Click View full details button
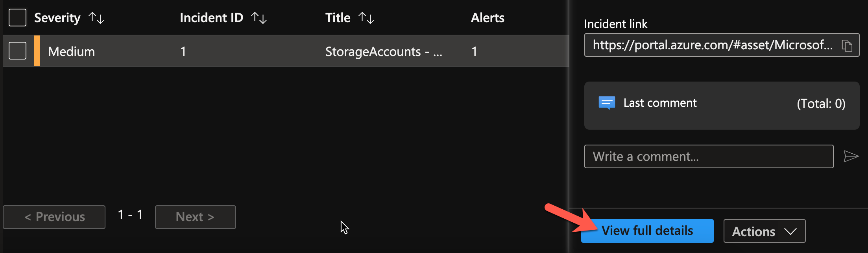Viewport: 868px width, 253px height. click(647, 231)
